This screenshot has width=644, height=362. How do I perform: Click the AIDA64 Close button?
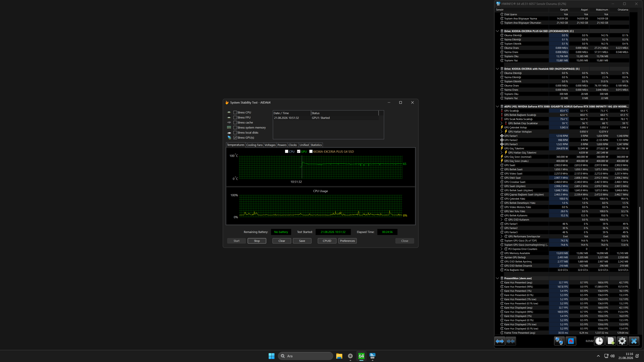coord(405,241)
